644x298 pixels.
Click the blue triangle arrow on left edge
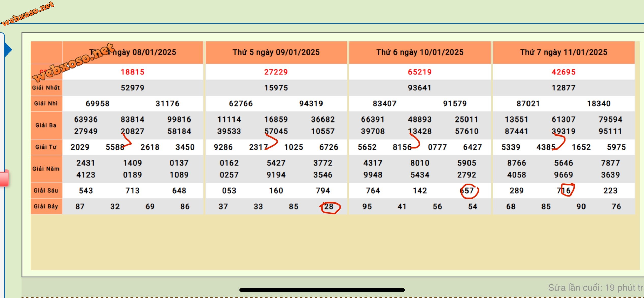tap(8, 49)
